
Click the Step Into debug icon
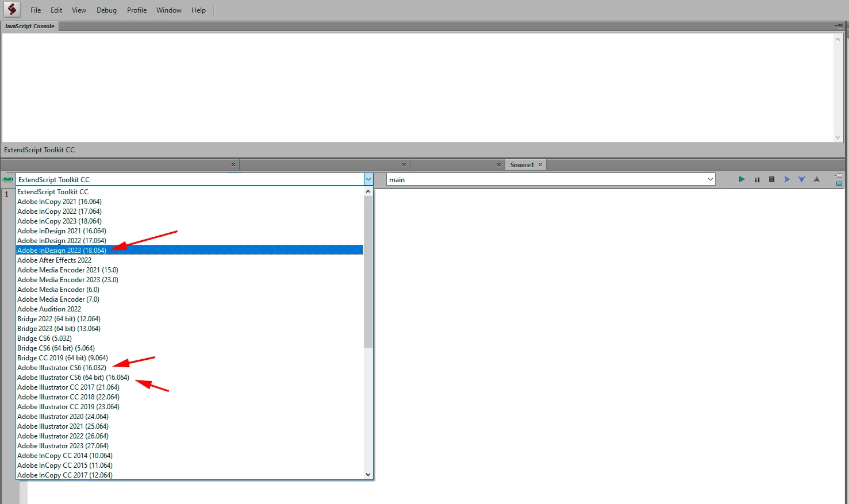tap(801, 179)
